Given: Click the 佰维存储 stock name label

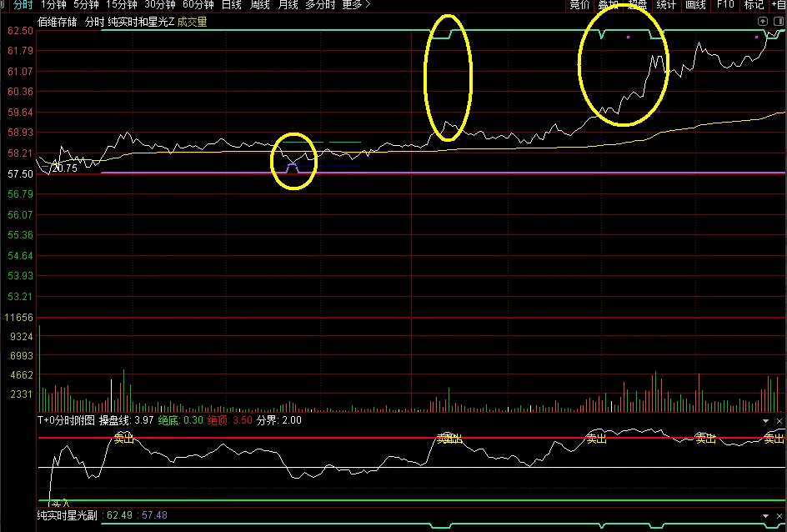Looking at the screenshot, I should point(58,23).
